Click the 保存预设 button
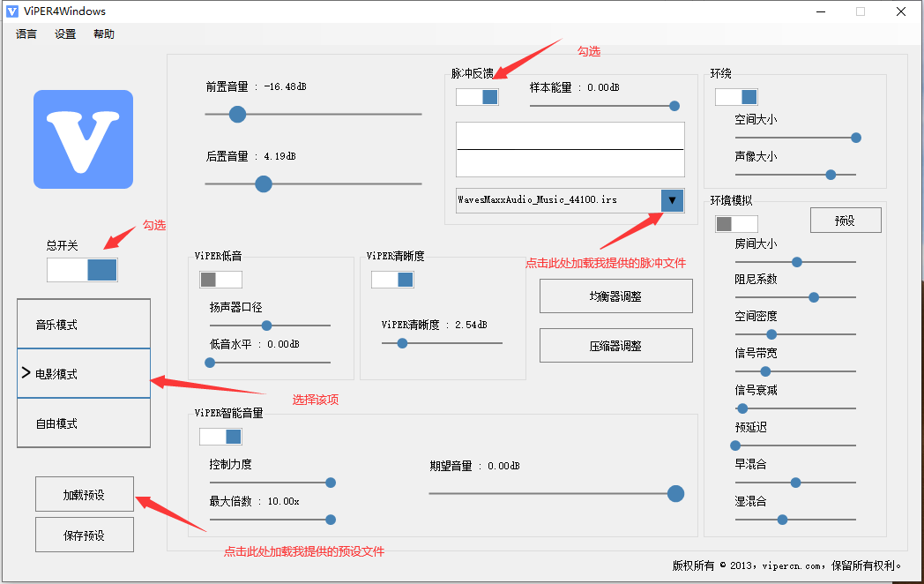 (85, 535)
